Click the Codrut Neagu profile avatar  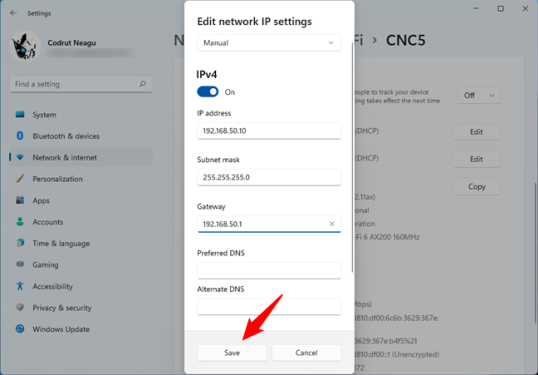coord(25,46)
